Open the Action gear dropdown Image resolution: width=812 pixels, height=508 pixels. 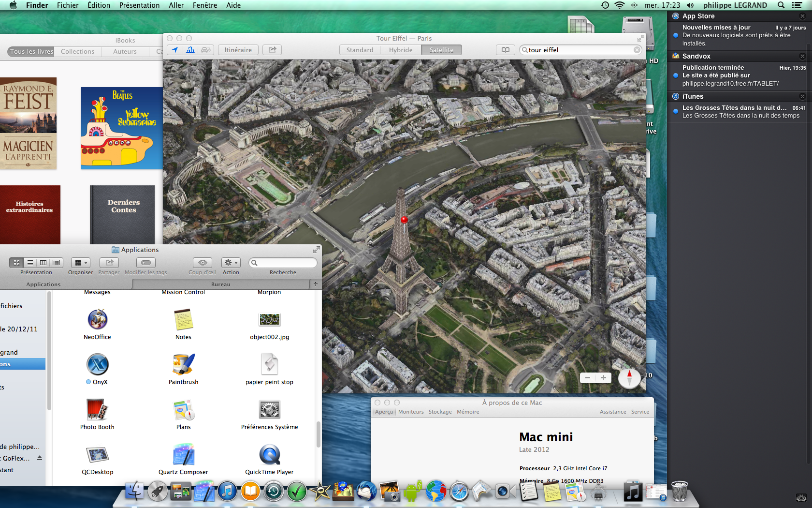(x=231, y=263)
